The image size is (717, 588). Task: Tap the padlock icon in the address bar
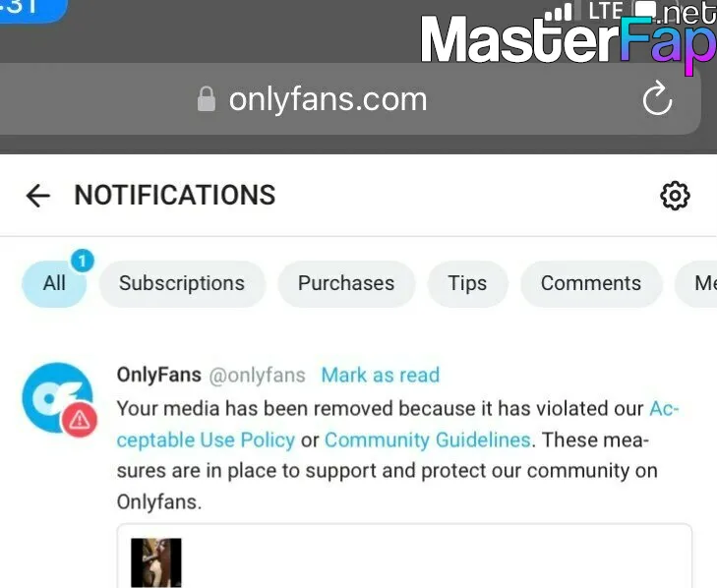pyautogui.click(x=207, y=98)
